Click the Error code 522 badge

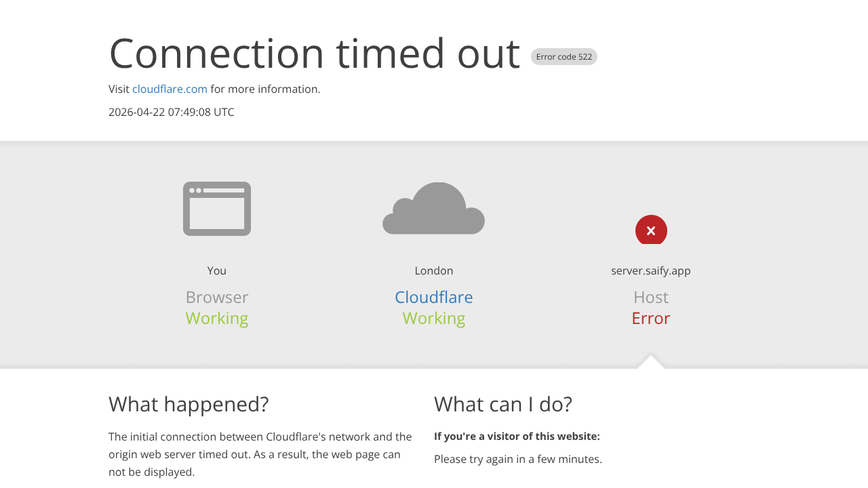pyautogui.click(x=564, y=57)
